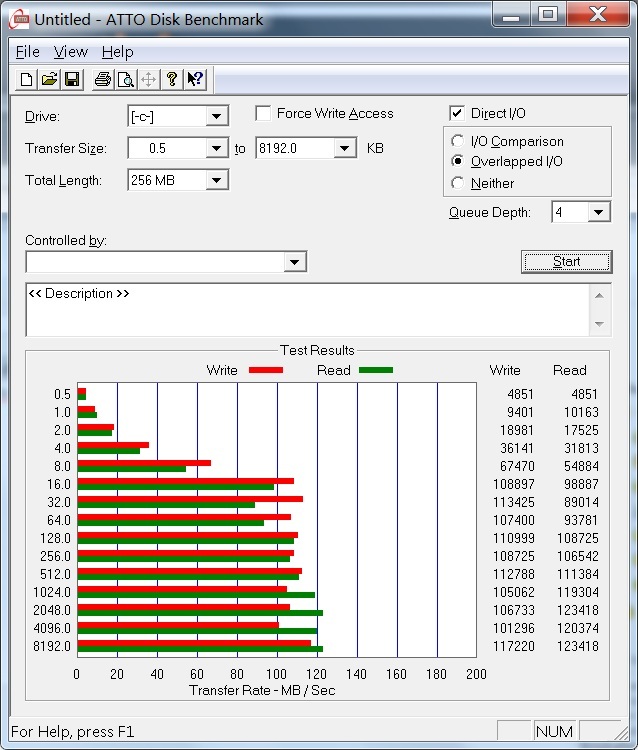
Task: Activate the context help arrow icon
Action: coord(195,80)
